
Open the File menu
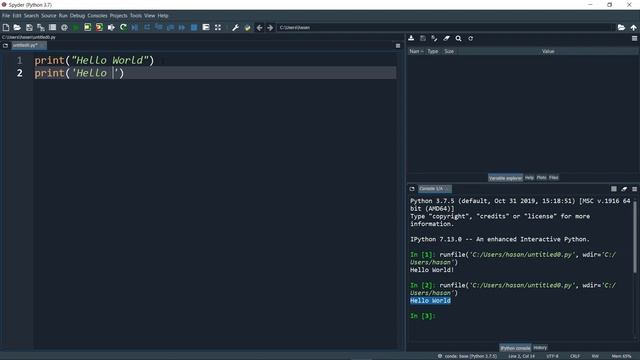[x=6, y=16]
